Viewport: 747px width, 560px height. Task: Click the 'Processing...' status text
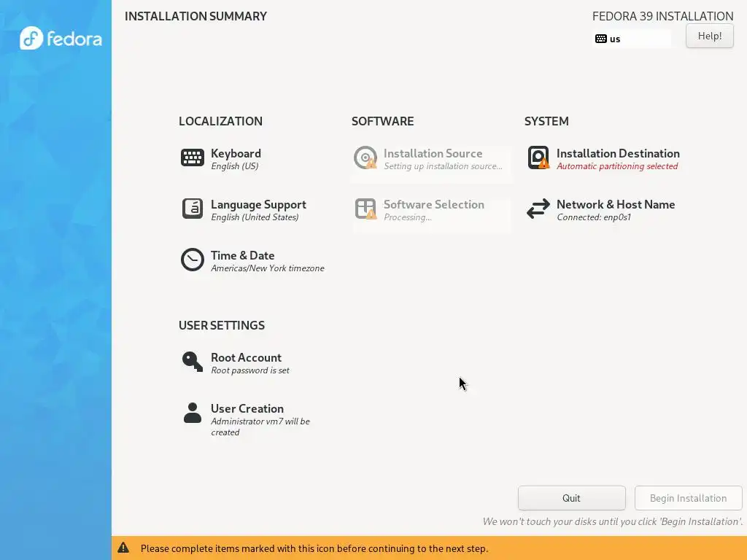(408, 217)
